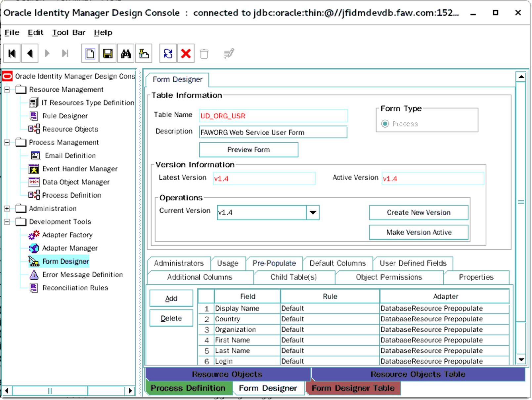Open the Edit menu

click(35, 32)
